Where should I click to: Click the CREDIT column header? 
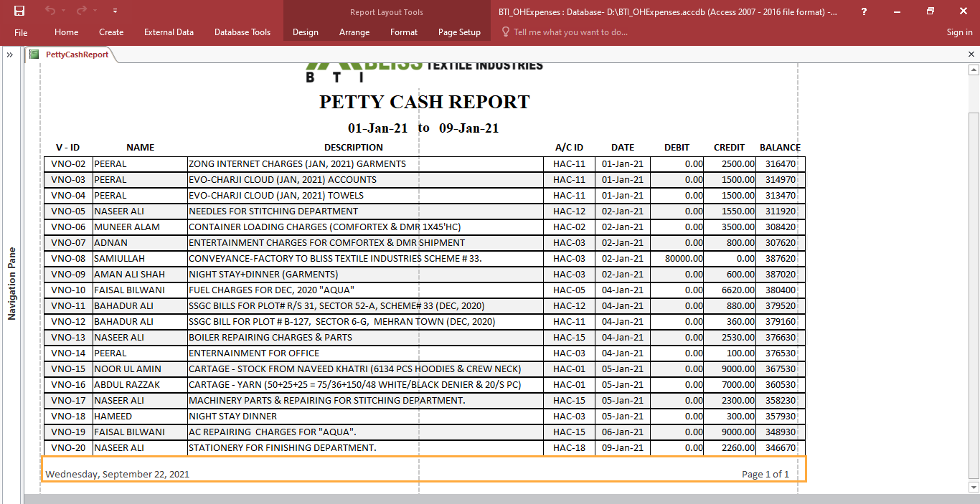730,147
